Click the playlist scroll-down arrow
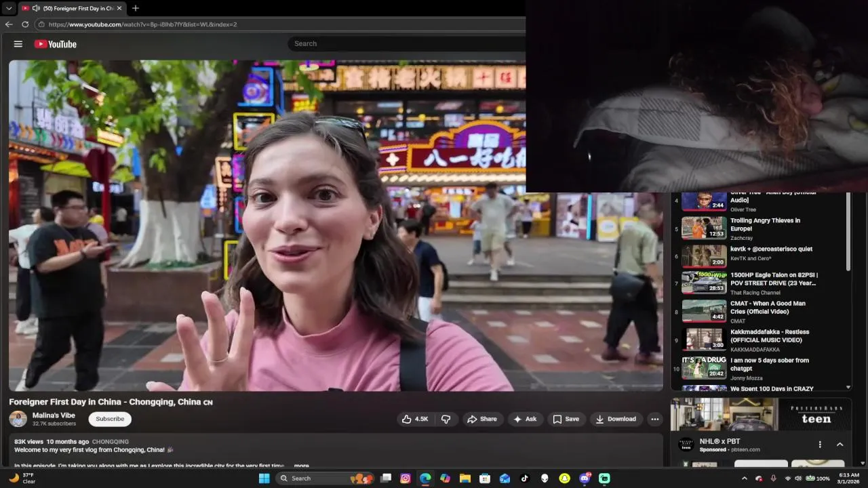The image size is (868, 488). 848,387
